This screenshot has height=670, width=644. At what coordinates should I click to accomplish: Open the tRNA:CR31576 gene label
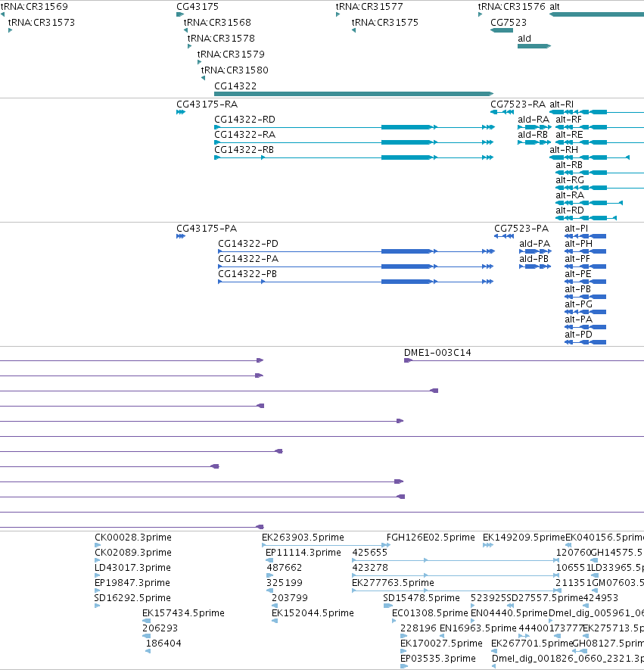[512, 7]
